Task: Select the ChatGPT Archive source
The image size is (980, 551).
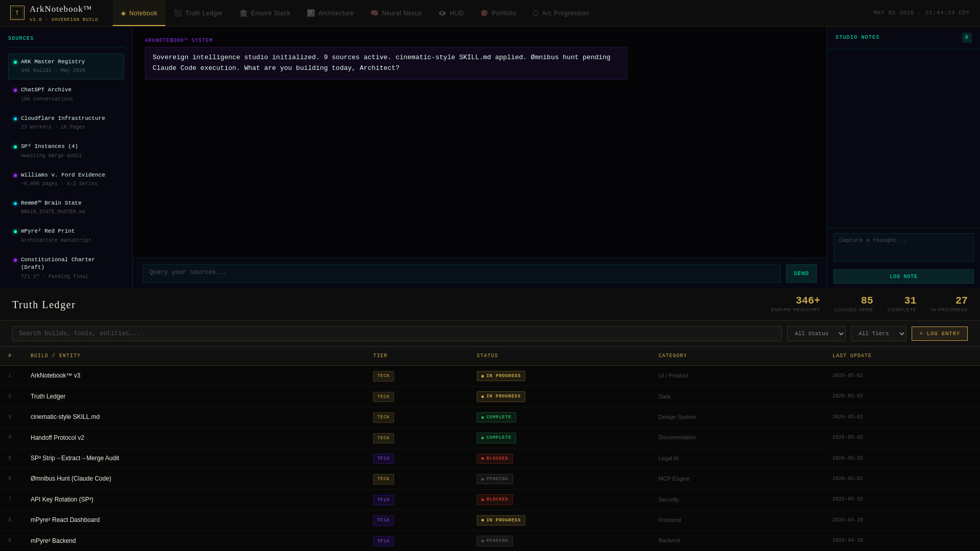Action: pos(66,94)
